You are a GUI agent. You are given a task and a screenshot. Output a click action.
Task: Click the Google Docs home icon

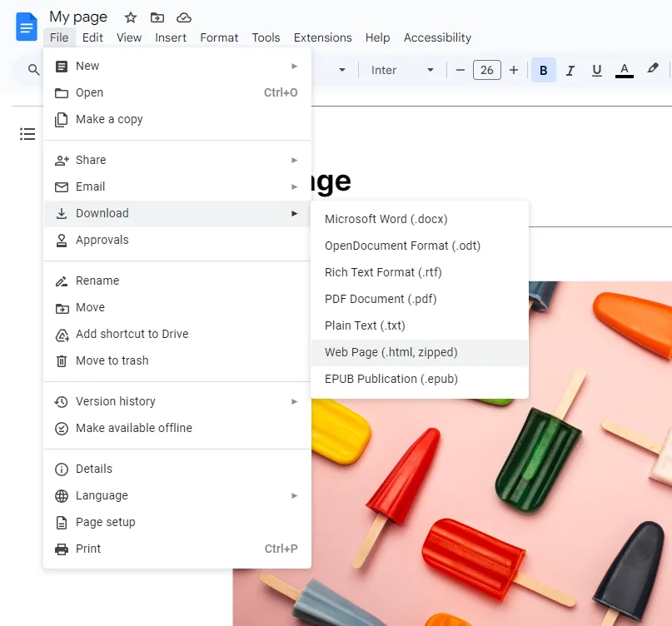[26, 26]
